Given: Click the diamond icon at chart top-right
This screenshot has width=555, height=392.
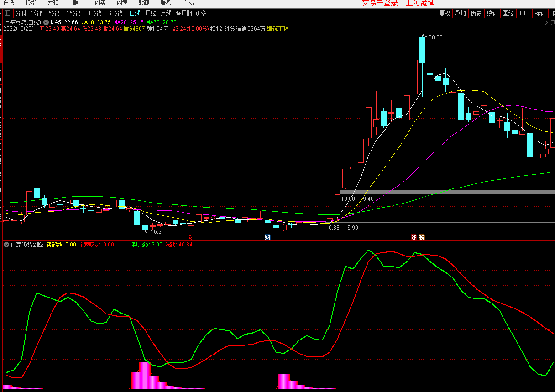Looking at the screenshot, I should point(545,22).
